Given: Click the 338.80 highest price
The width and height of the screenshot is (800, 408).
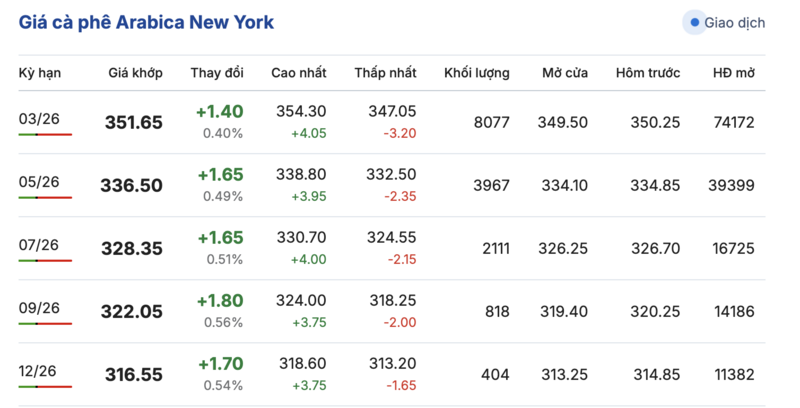Looking at the screenshot, I should (298, 174).
